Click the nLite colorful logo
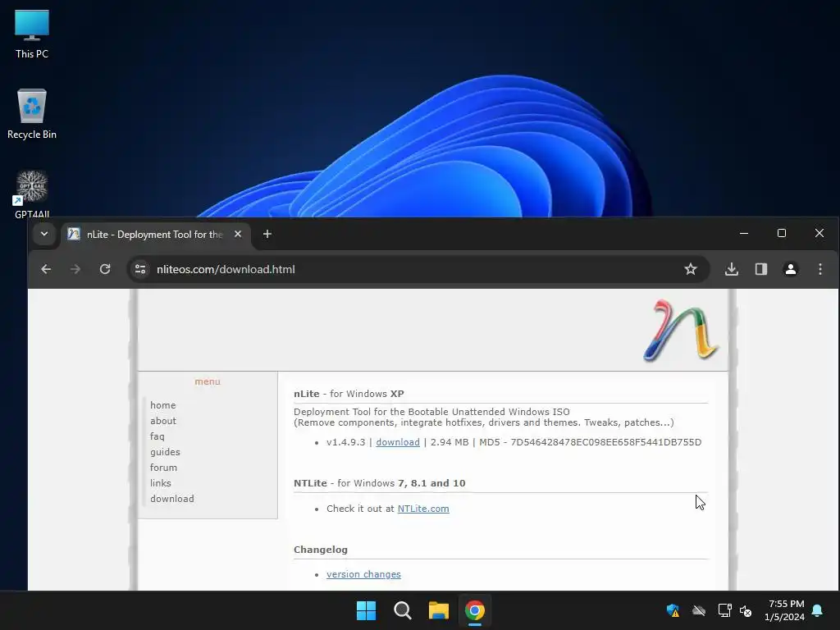The height and width of the screenshot is (630, 840). click(680, 331)
